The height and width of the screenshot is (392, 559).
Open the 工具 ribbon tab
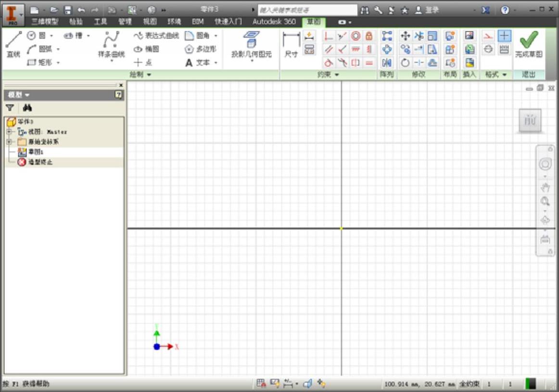pyautogui.click(x=100, y=22)
